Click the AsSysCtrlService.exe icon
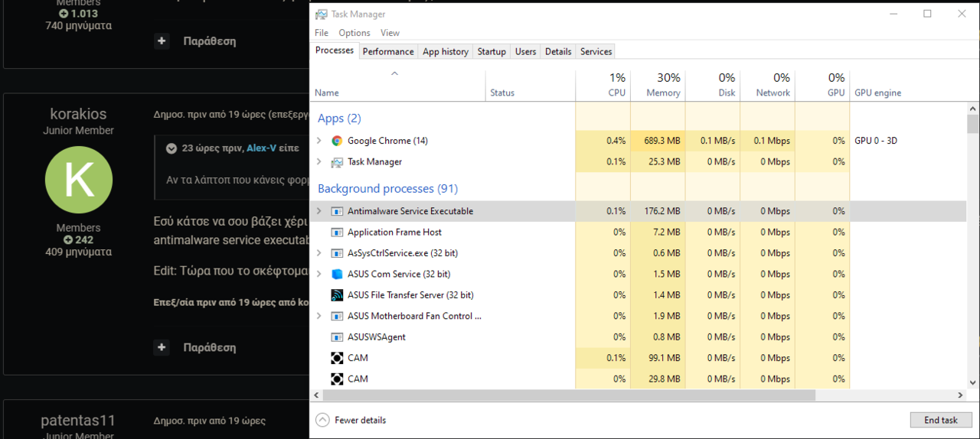980x439 pixels. click(337, 253)
